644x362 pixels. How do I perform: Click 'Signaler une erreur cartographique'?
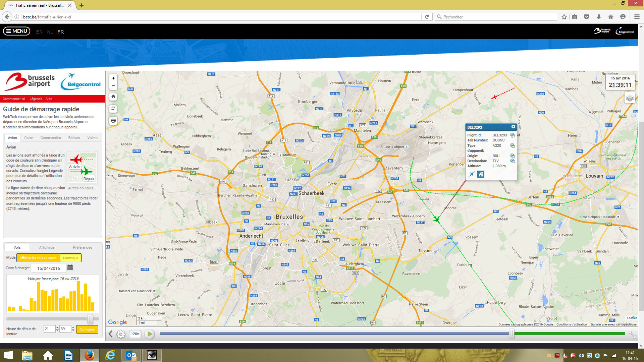coord(613,324)
